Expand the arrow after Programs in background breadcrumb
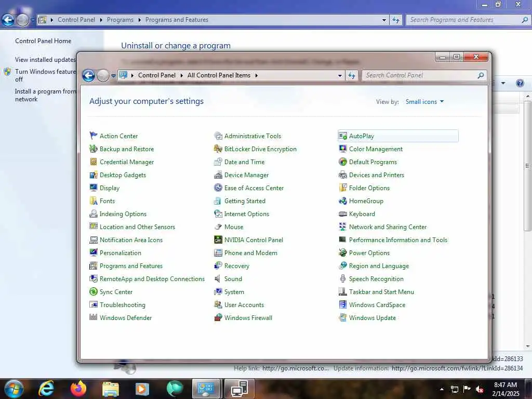Screen dimensions: 532x399 pyautogui.click(x=139, y=20)
